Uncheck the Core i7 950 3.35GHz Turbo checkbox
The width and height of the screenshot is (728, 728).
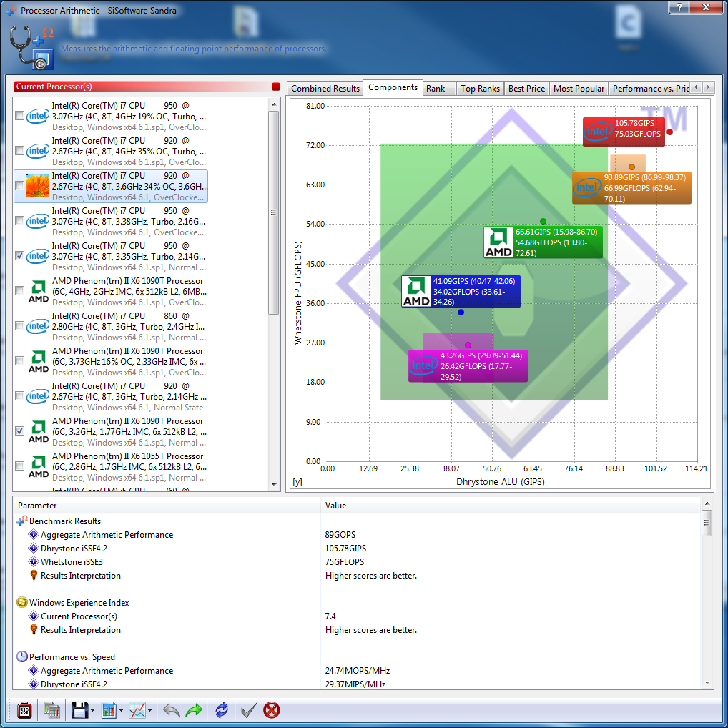(19, 256)
